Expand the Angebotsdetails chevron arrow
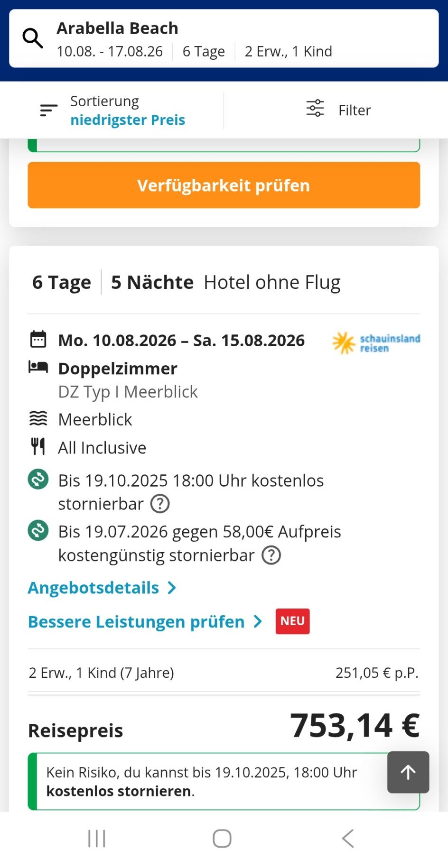This screenshot has height=868, width=448. (172, 588)
